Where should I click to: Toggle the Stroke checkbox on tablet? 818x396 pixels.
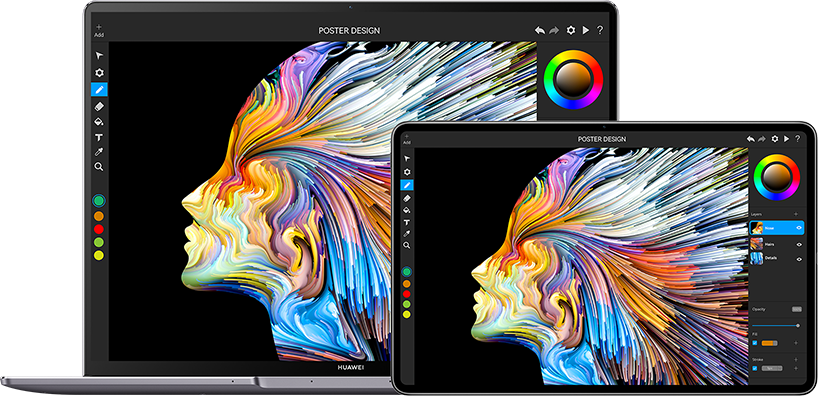click(x=755, y=368)
